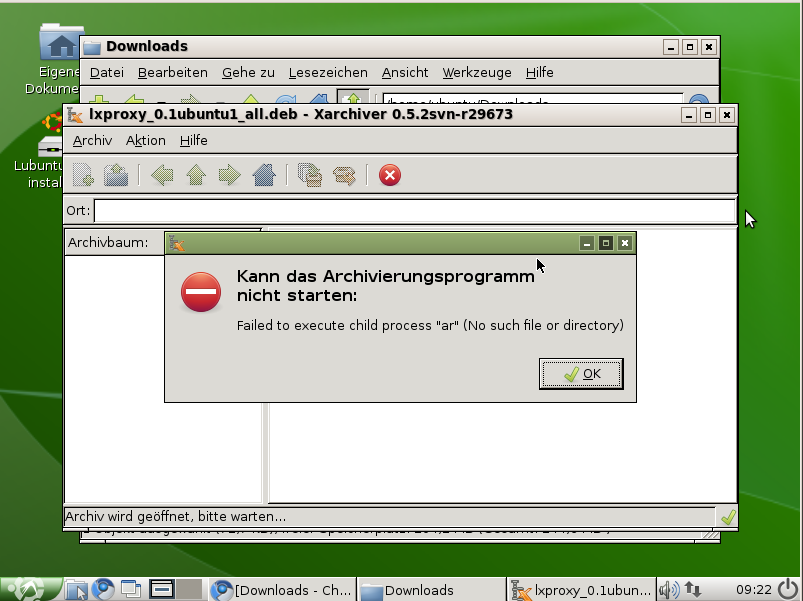803x601 pixels.
Task: Click the Xarchiver icon in the error dialog title bar
Action: click(177, 244)
